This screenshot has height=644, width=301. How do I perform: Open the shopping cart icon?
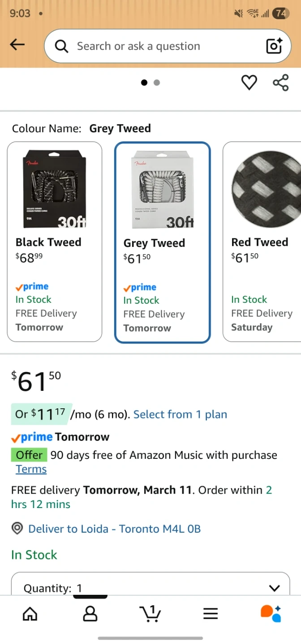150,614
